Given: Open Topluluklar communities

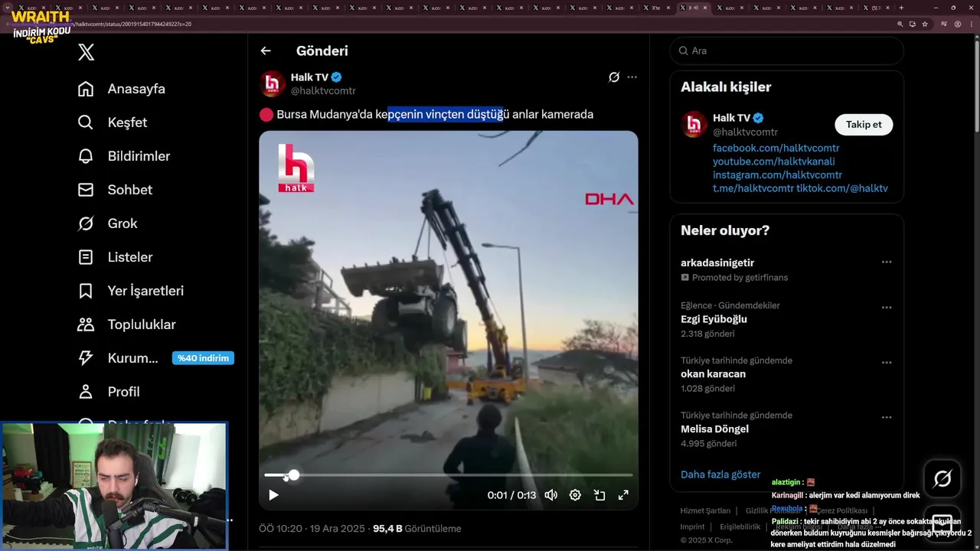Looking at the screenshot, I should click(x=127, y=324).
